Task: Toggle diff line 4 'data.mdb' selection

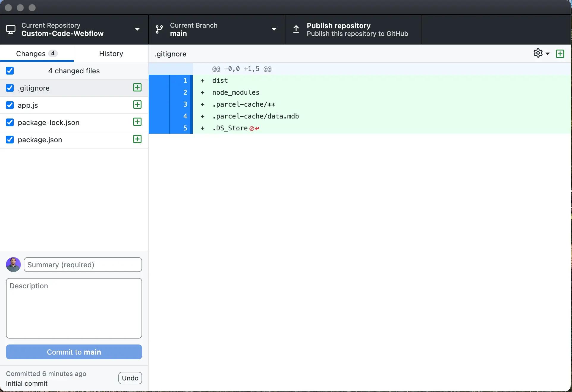Action: click(x=171, y=116)
